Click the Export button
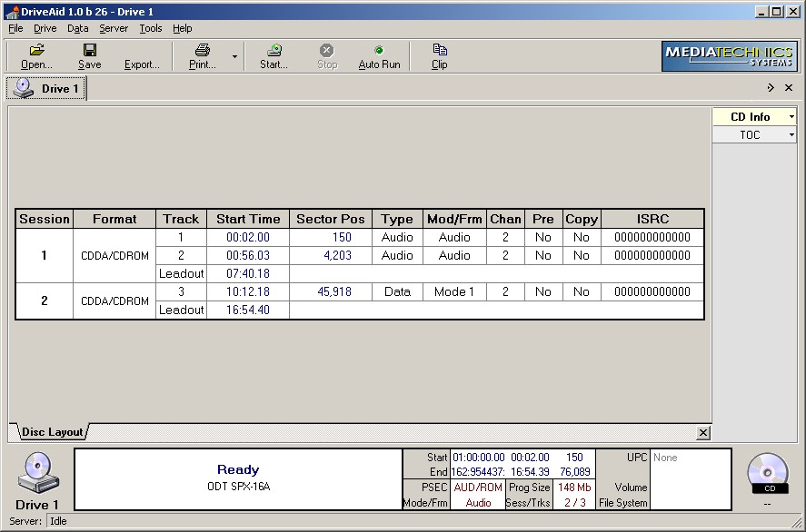 click(x=142, y=64)
